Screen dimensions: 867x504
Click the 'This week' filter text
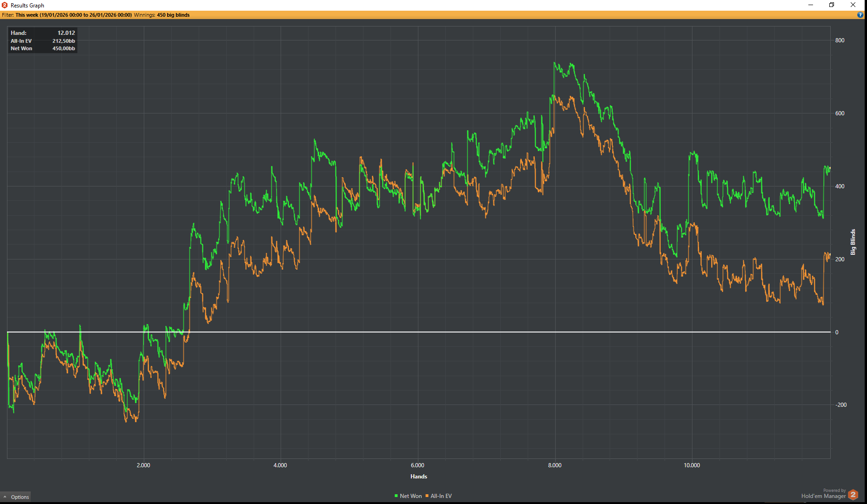click(74, 15)
